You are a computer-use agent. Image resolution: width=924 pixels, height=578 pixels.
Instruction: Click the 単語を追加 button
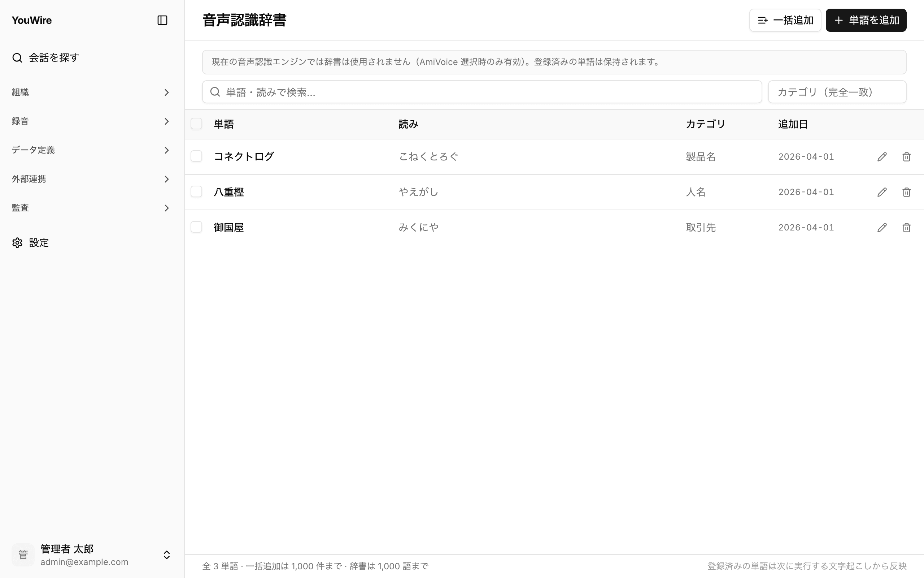pyautogui.click(x=866, y=20)
